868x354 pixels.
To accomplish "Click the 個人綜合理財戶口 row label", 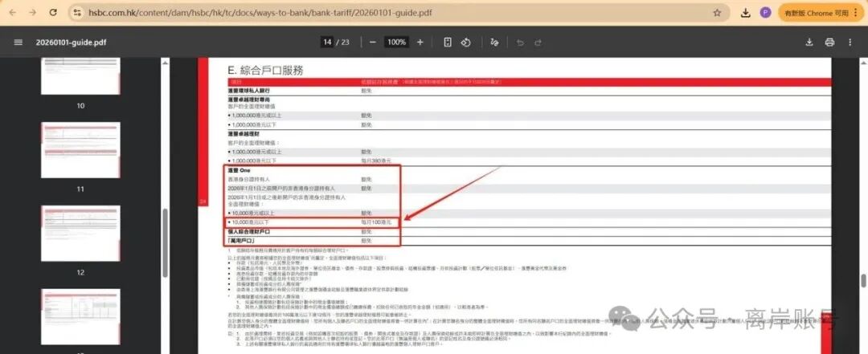I will (x=249, y=232).
